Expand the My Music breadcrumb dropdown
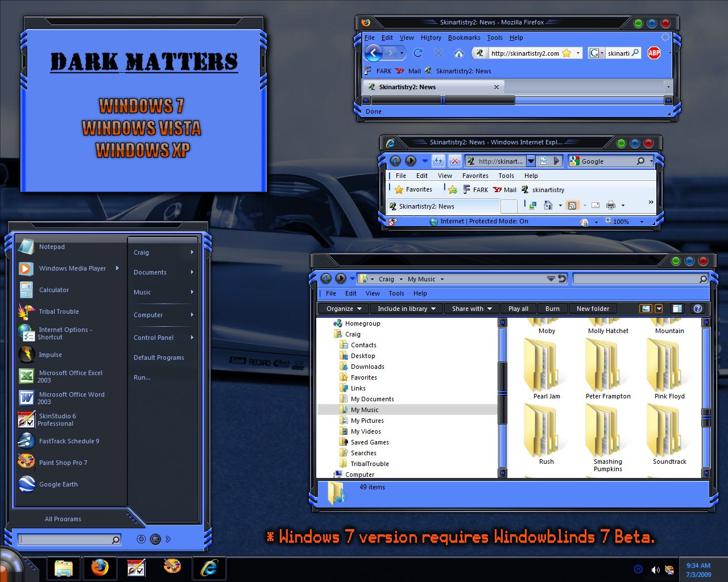The height and width of the screenshot is (582, 728). coord(442,279)
